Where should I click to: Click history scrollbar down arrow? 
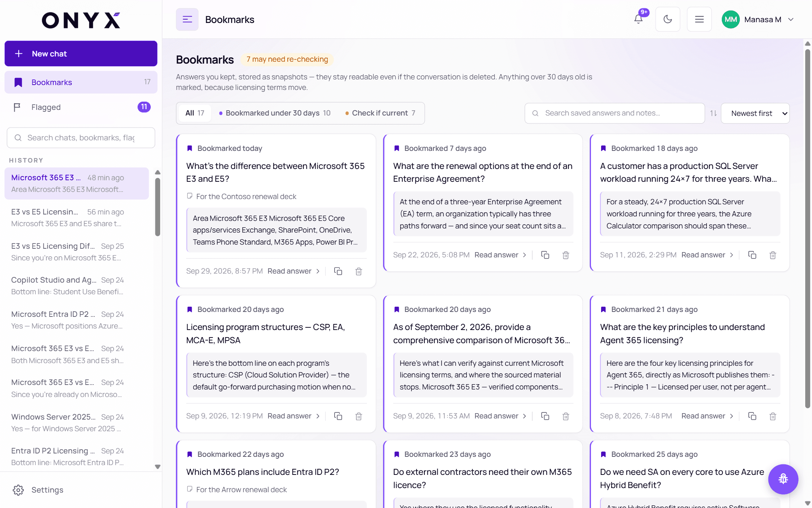158,467
